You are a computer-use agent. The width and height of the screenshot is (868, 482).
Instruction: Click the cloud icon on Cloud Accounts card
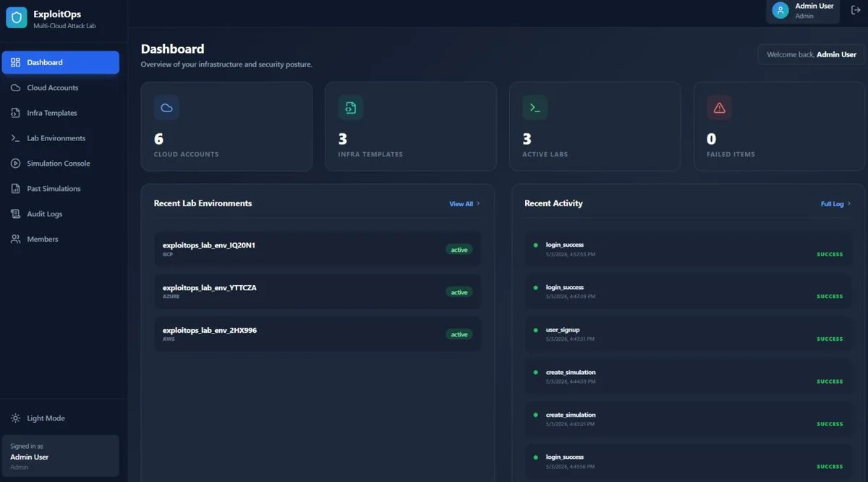[166, 108]
